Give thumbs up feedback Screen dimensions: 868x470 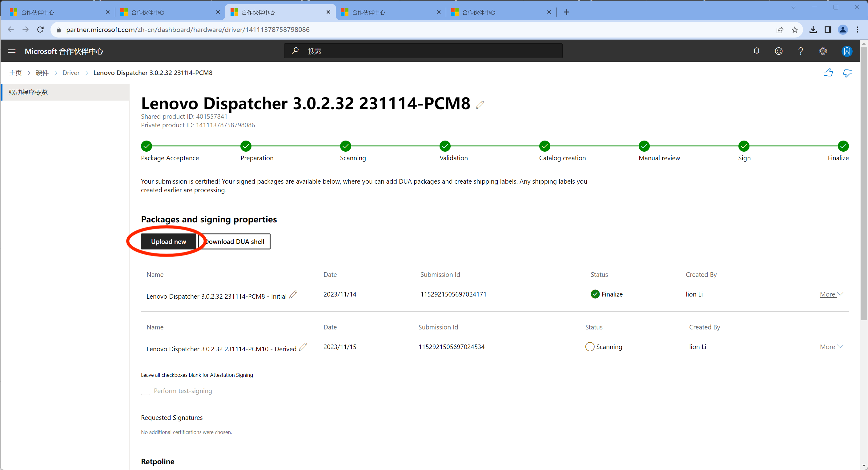(x=828, y=73)
